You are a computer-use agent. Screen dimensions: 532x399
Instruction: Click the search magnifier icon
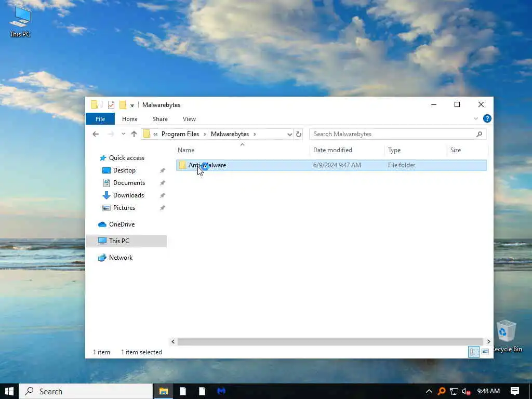click(x=479, y=134)
